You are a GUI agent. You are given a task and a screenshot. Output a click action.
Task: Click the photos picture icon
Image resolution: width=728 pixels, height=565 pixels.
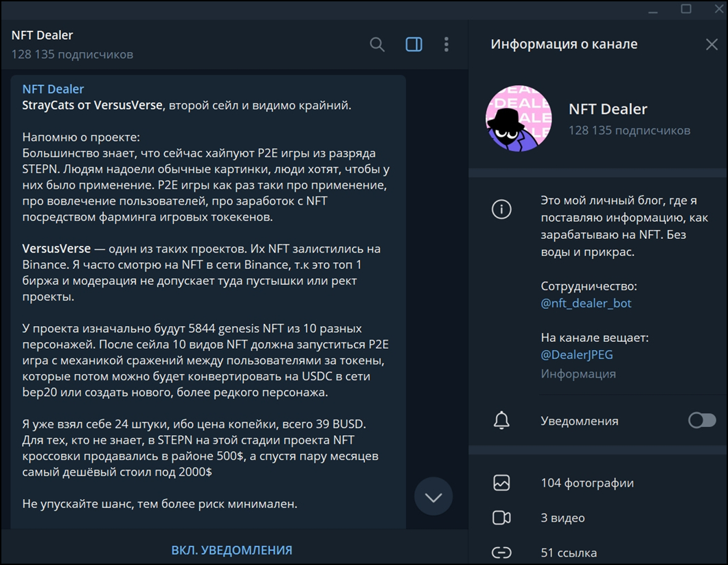(501, 483)
